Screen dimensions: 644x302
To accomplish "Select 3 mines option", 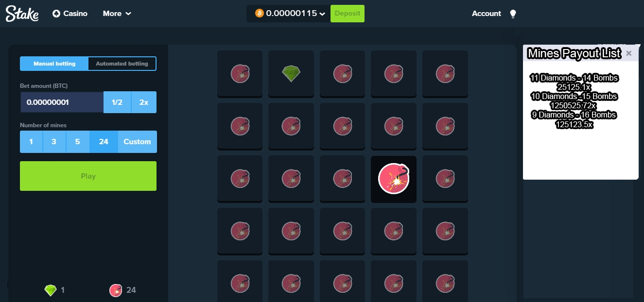I will (54, 142).
